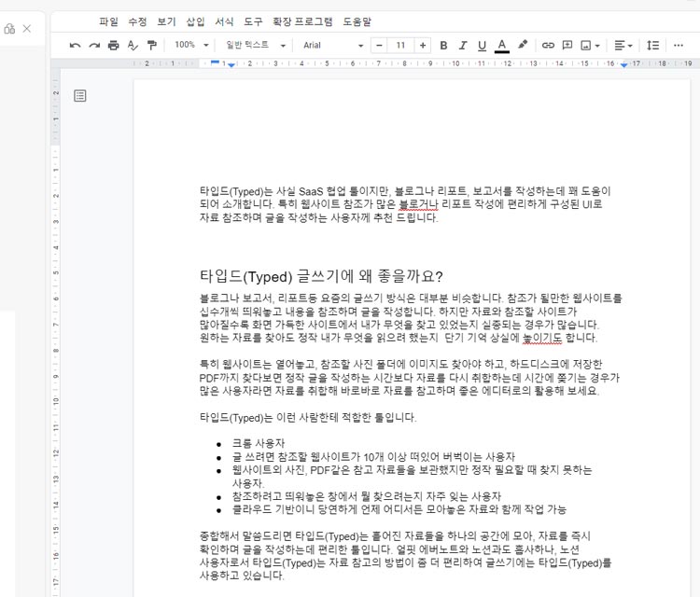Close the left side panel with X
This screenshot has height=597, width=700.
click(27, 29)
